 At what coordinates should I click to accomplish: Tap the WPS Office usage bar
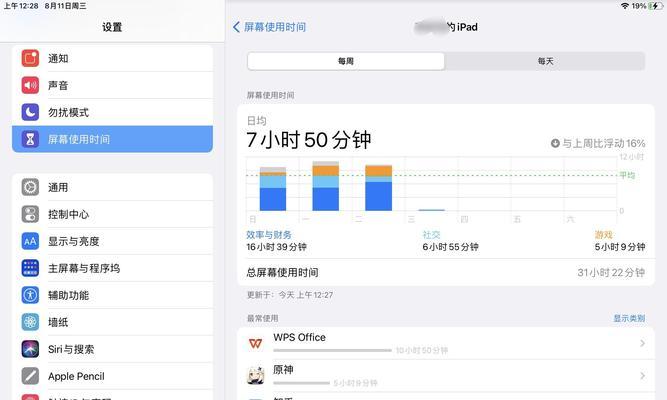pos(332,350)
